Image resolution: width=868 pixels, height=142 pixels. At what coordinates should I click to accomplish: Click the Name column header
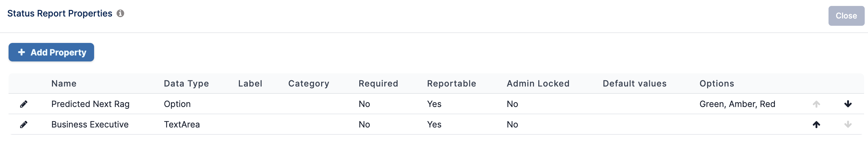pyautogui.click(x=64, y=84)
